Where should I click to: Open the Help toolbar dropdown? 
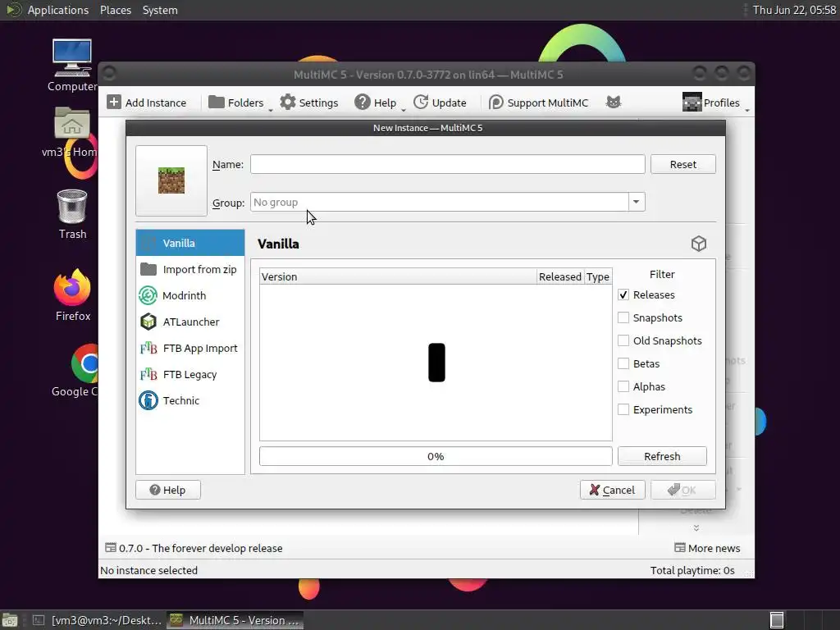[379, 103]
